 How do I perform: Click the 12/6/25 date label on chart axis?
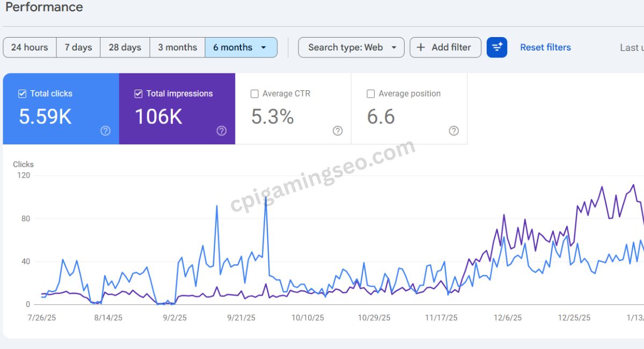(507, 318)
